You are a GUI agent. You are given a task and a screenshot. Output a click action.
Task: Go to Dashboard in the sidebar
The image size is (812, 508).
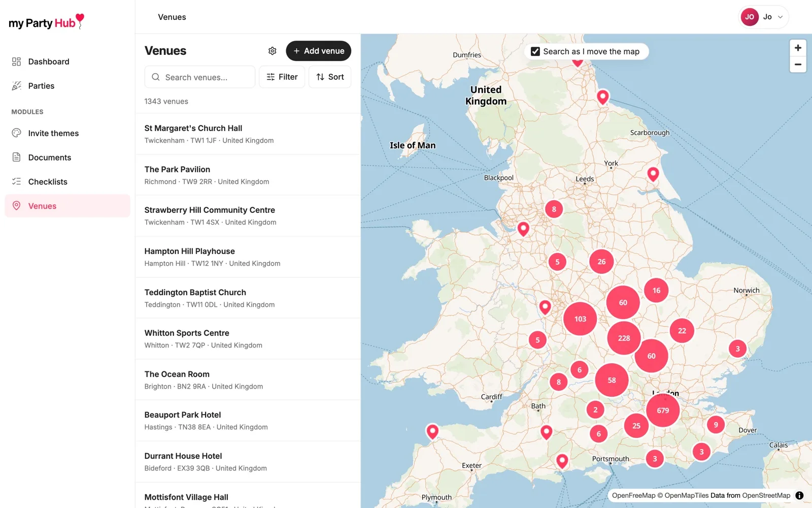point(67,61)
